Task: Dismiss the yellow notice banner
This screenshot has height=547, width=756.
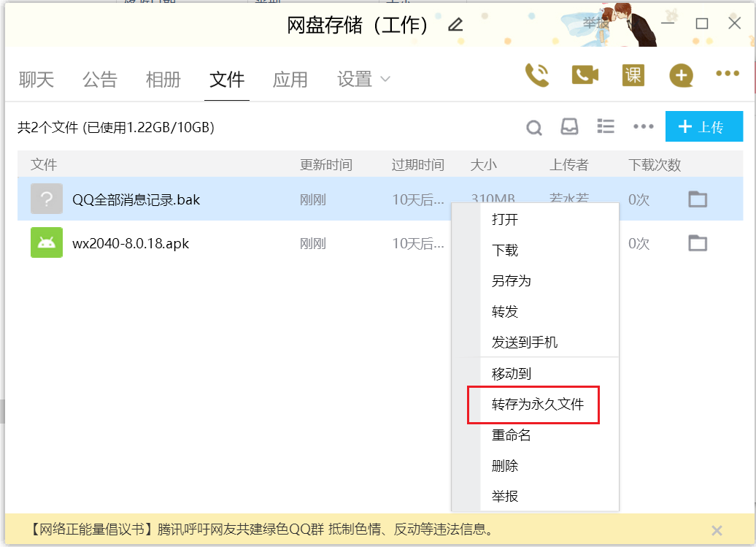Action: [x=717, y=530]
